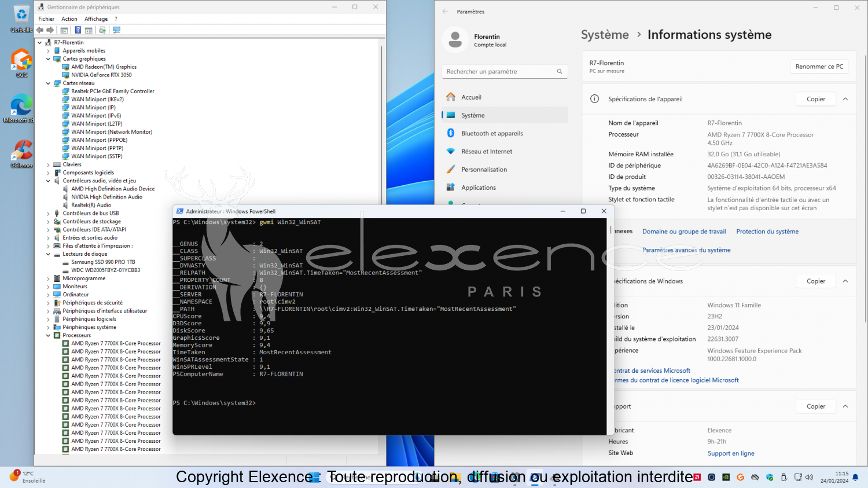Click the update driver toolbar icon
Image resolution: width=868 pixels, height=488 pixels.
pyautogui.click(x=102, y=30)
